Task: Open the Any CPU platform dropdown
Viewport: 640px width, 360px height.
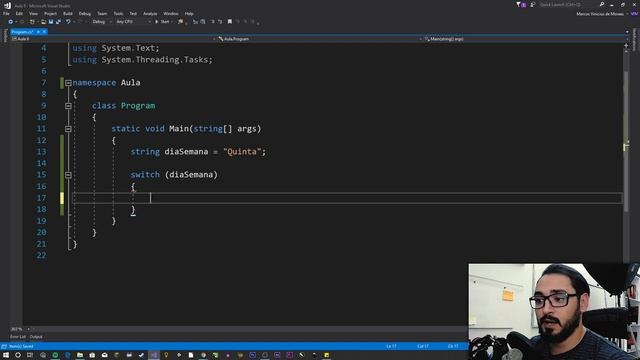Action: pyautogui.click(x=133, y=22)
